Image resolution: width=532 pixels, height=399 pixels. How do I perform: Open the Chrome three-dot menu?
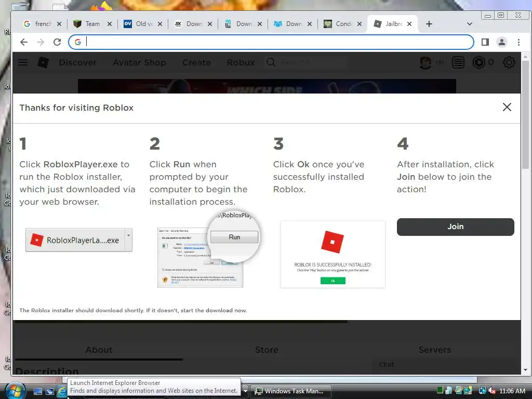518,42
